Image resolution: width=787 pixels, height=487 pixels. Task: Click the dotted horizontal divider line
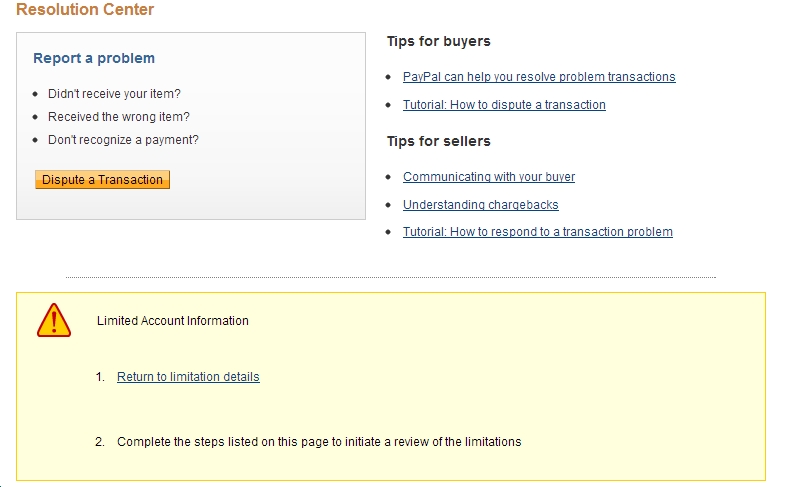(391, 277)
